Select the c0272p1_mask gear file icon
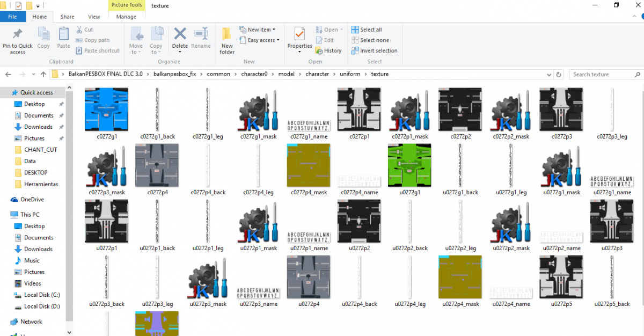Screen dimensions: 644x336 [410, 110]
